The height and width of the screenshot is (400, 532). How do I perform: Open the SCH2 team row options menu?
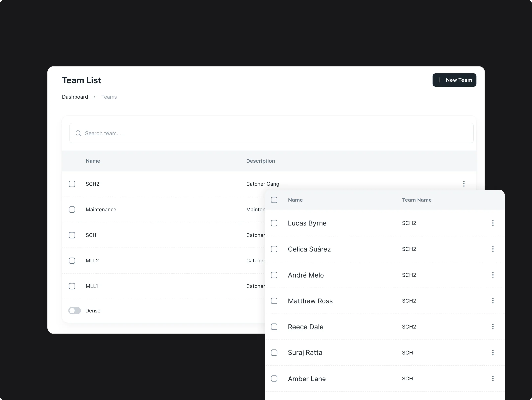point(464,184)
